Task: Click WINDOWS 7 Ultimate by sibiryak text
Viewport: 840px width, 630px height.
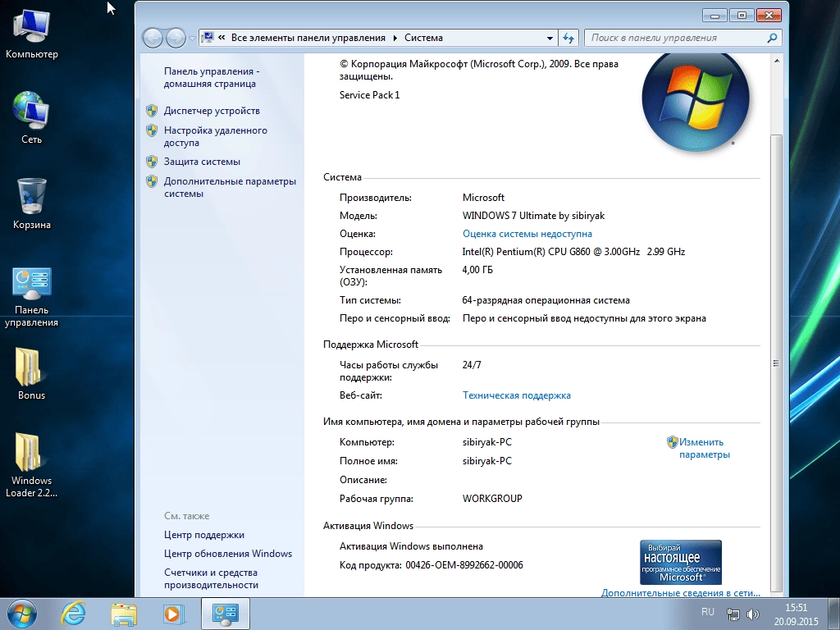Action: [x=533, y=216]
